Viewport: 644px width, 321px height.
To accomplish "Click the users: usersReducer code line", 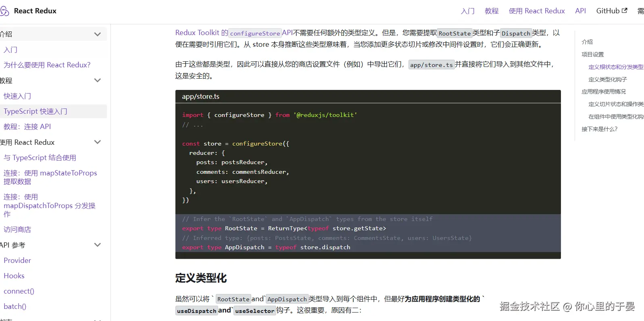I will click(232, 181).
